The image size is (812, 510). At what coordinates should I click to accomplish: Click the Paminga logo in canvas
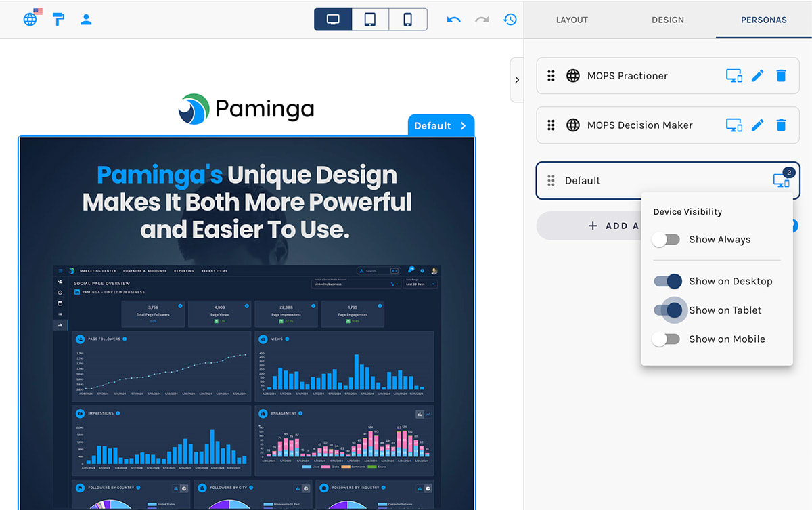[246, 109]
